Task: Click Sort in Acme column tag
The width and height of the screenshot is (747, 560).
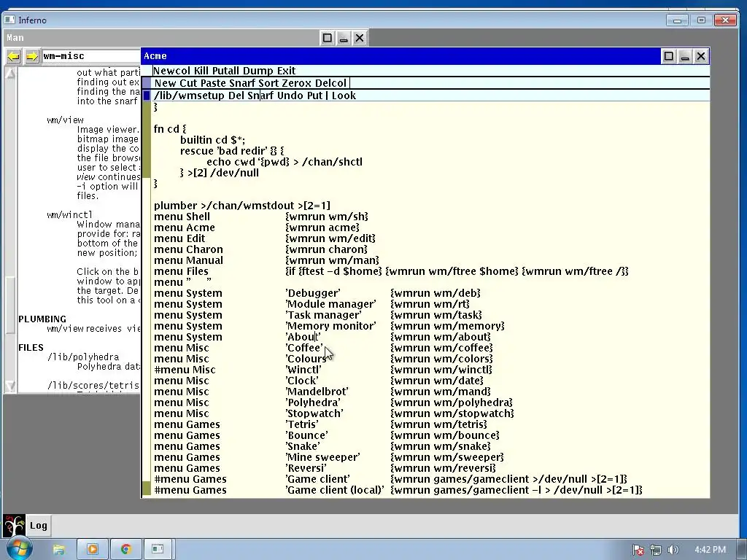Action: [268, 83]
